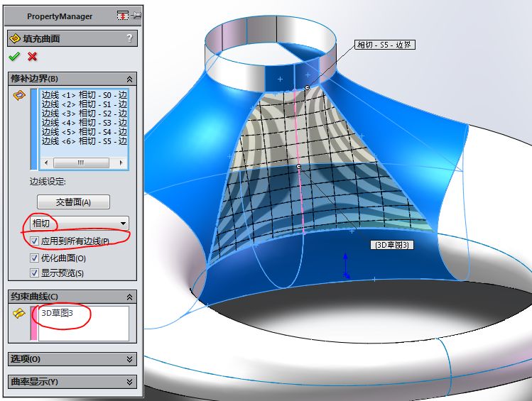Collapse the 修补边界(B) section

tap(129, 79)
